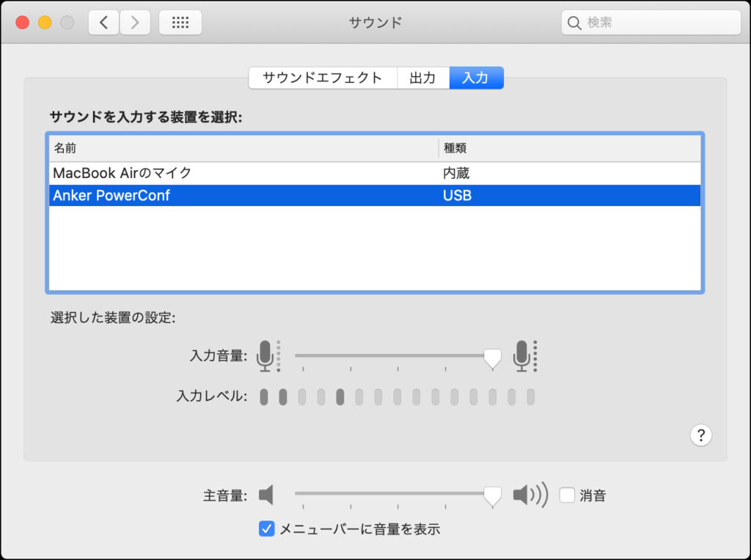
Task: Select the 入力 tab
Action: click(x=476, y=78)
